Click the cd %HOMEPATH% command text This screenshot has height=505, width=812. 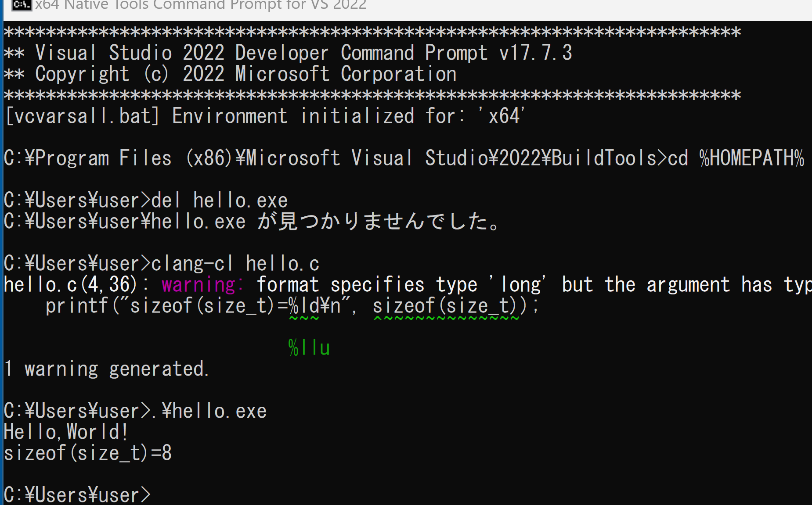coord(736,158)
